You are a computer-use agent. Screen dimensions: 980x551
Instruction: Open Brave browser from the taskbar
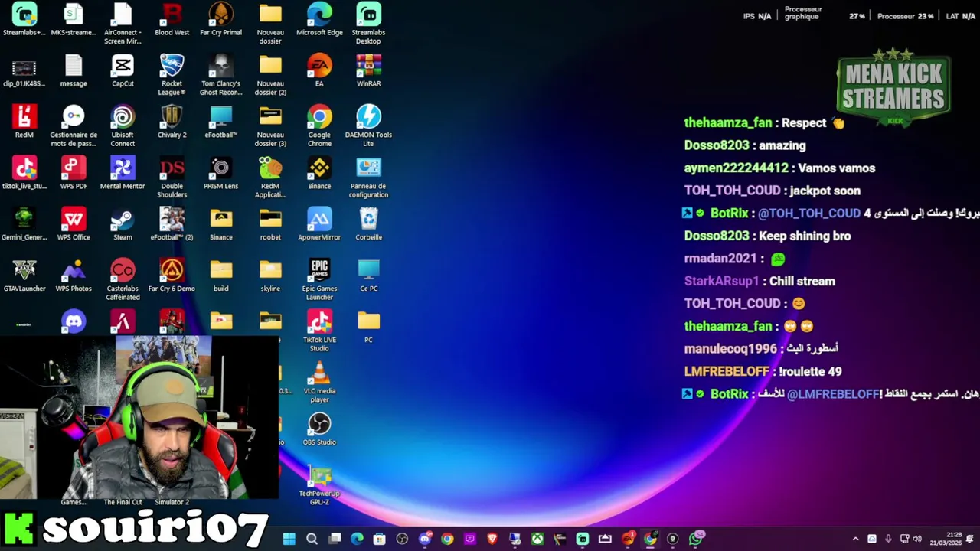coord(492,539)
